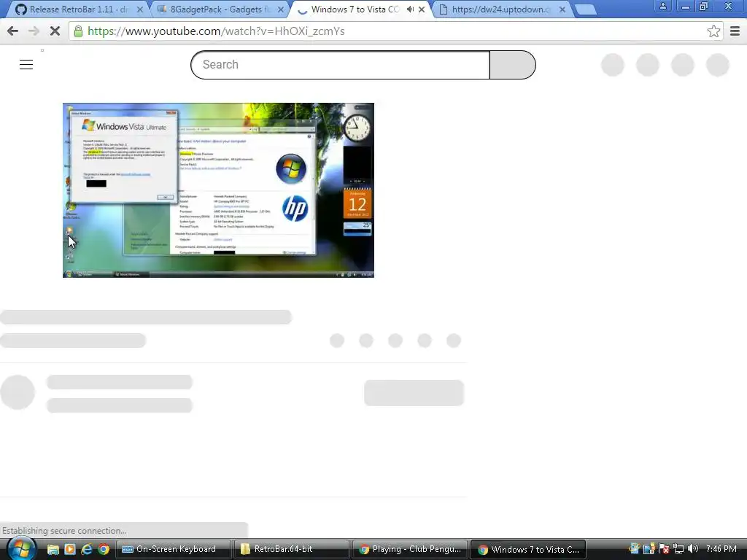This screenshot has height=560, width=747.
Task: Bookmark this page with the star icon
Action: (x=713, y=31)
